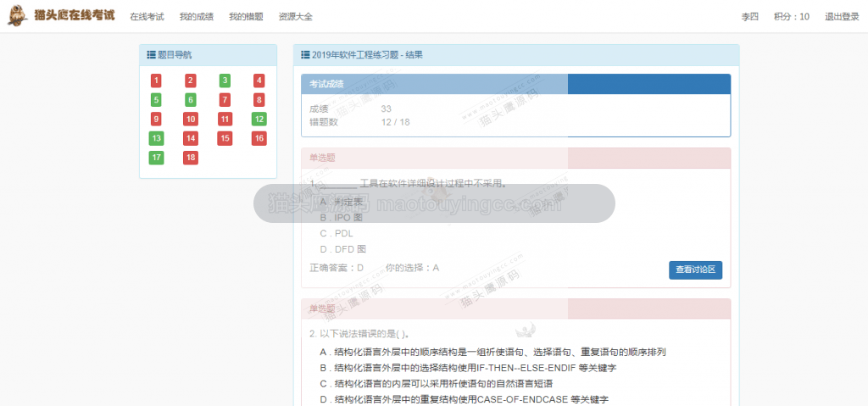Click the score value 33

coord(386,109)
